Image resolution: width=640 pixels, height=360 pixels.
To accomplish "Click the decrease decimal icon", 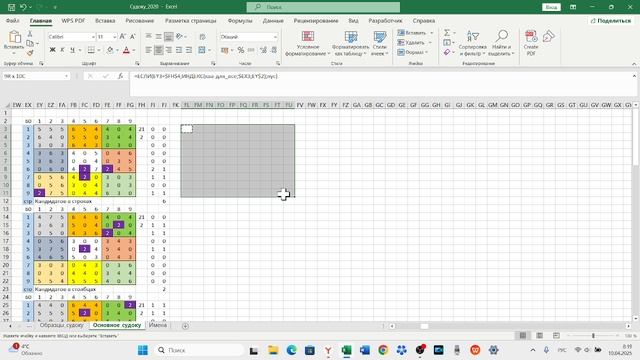I will tap(274, 50).
